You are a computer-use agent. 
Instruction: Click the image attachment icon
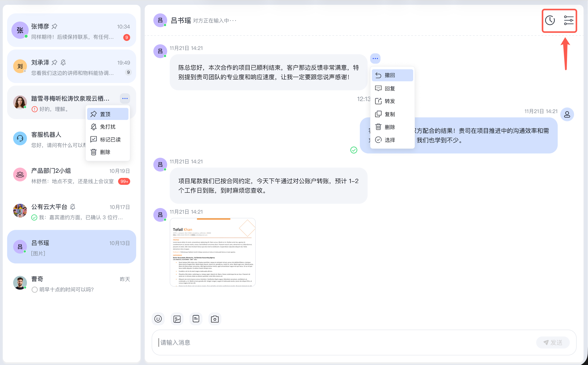pyautogui.click(x=177, y=319)
